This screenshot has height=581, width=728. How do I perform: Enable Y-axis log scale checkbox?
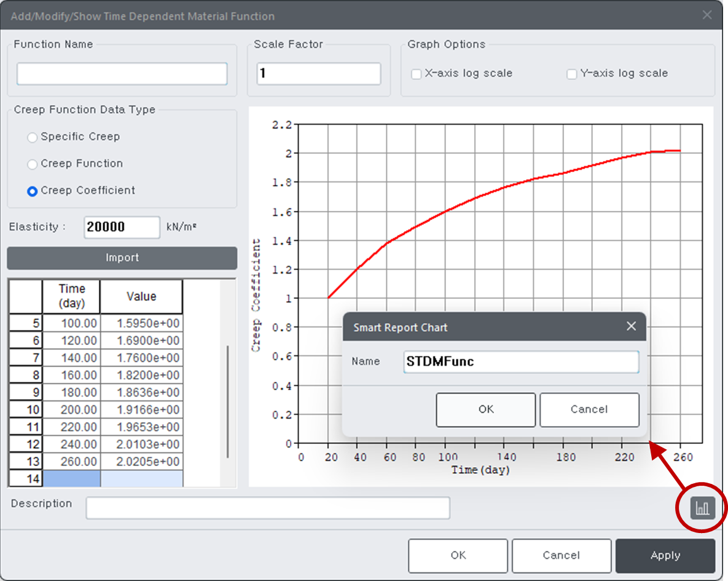[572, 74]
